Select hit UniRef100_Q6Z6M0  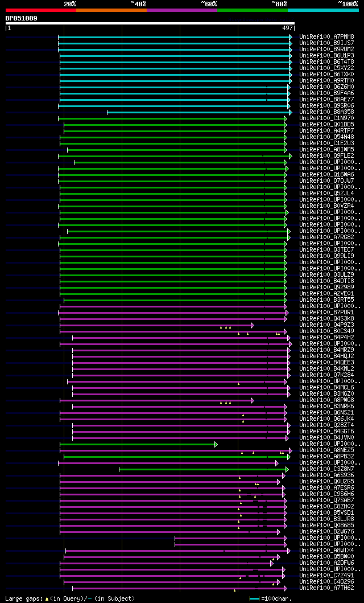pos(327,87)
